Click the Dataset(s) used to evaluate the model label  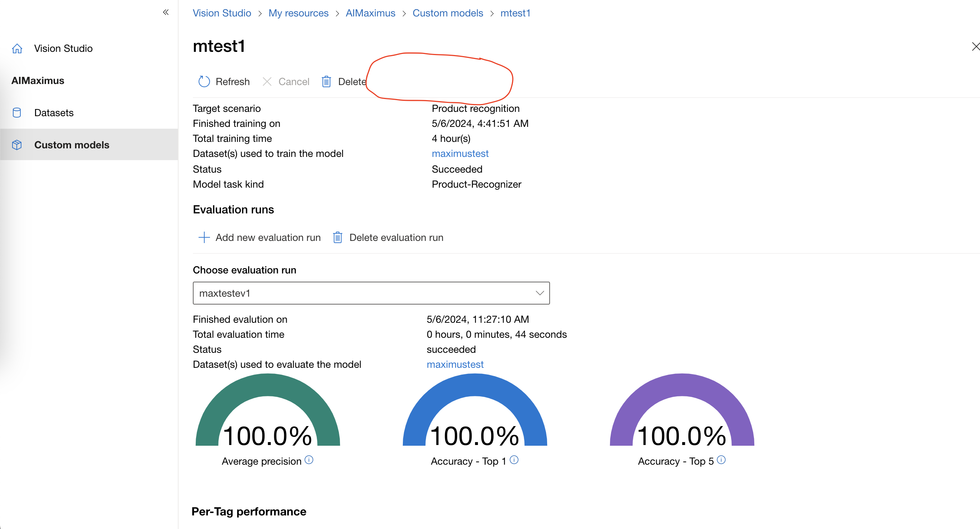click(277, 365)
